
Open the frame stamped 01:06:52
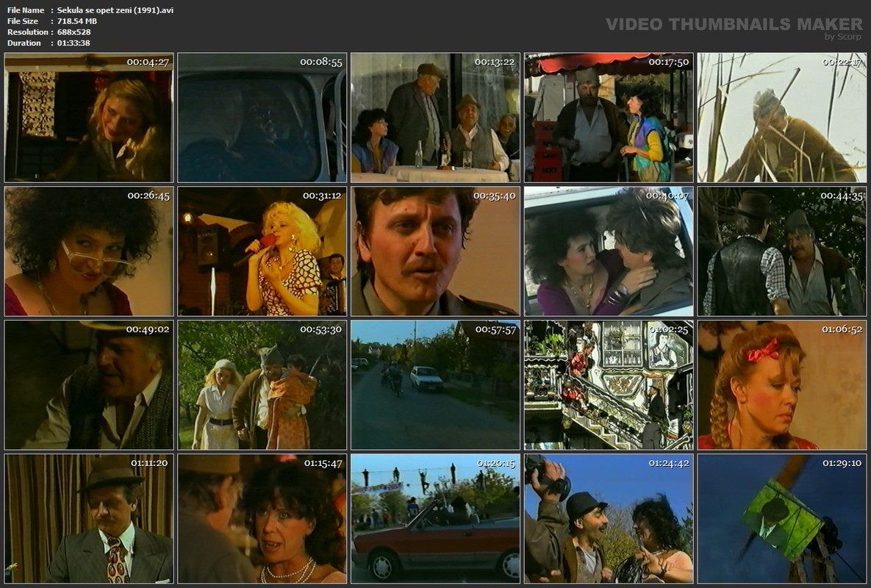782,385
